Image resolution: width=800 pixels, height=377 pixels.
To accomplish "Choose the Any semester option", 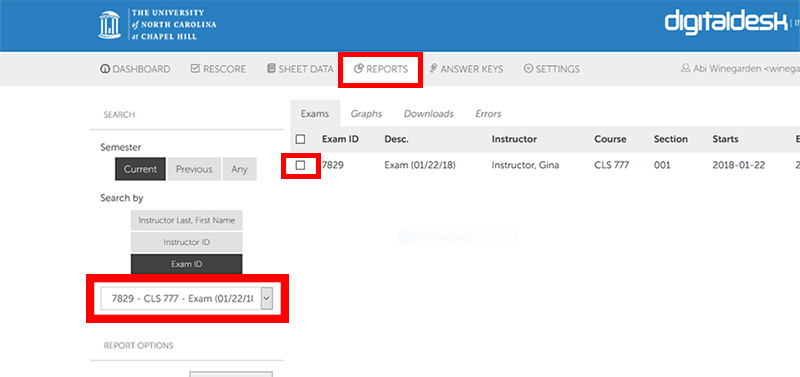I will 239,169.
